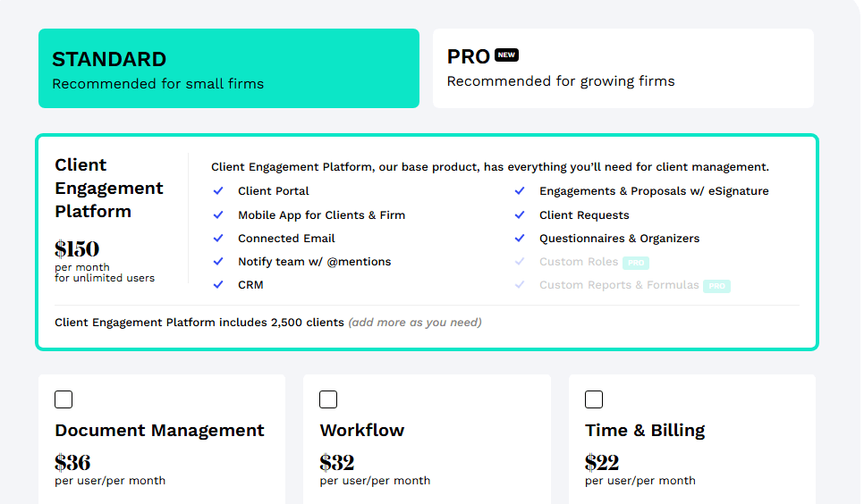Click the $150 per month price
Image resolution: width=864 pixels, height=504 pixels.
coord(77,249)
